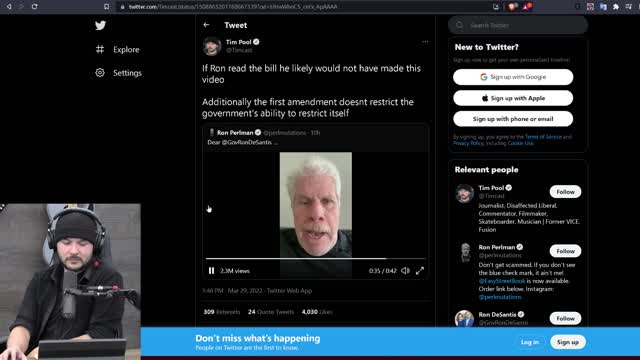This screenshot has height=360, width=640.
Task: Follow Ron DeSantis in Relevant people
Action: pos(565,318)
